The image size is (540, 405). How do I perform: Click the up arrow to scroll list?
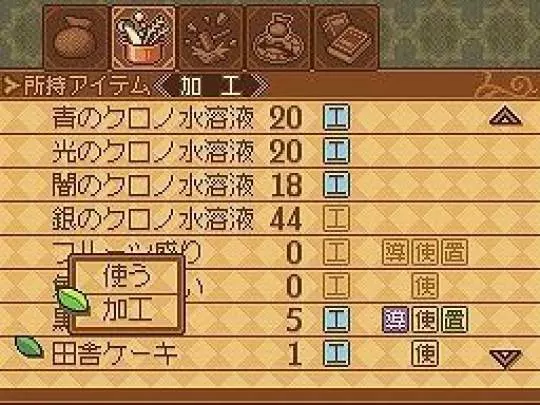click(506, 115)
